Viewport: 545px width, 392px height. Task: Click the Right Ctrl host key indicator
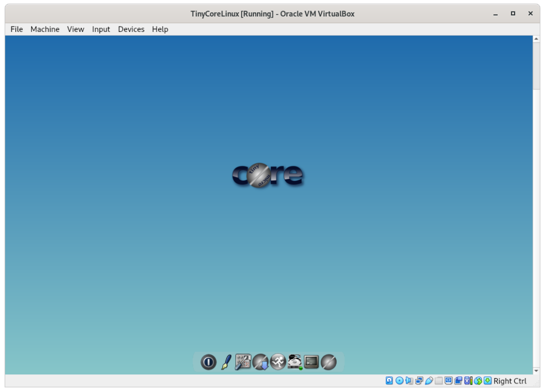pos(509,381)
